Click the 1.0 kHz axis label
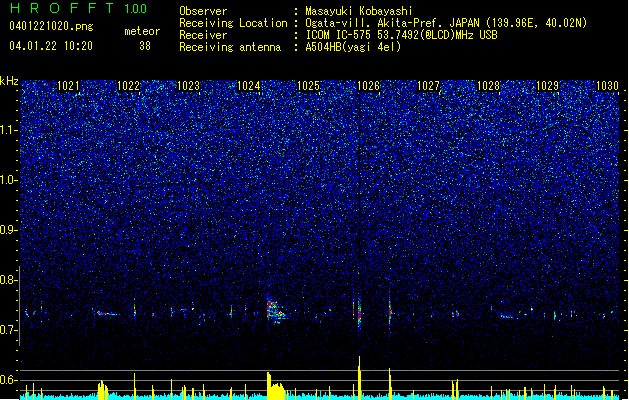Viewport: 629px width, 400px height. pos(9,180)
